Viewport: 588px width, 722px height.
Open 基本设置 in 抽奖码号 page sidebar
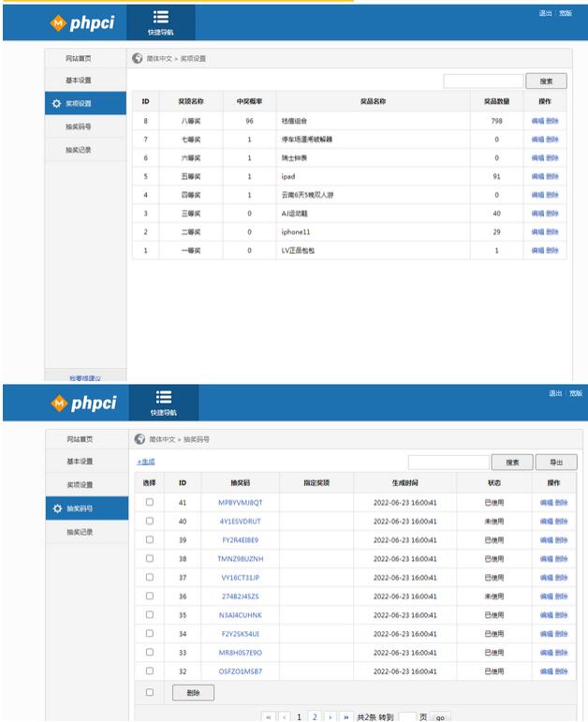[x=80, y=461]
